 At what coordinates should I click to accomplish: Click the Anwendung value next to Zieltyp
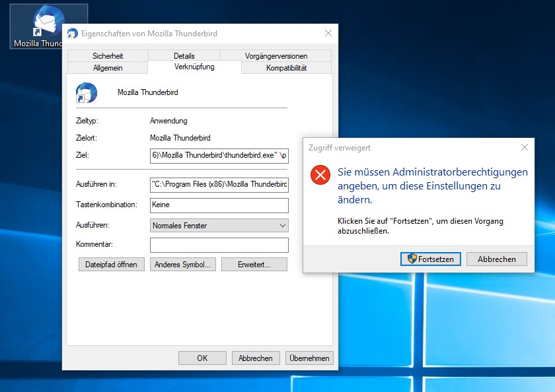168,121
